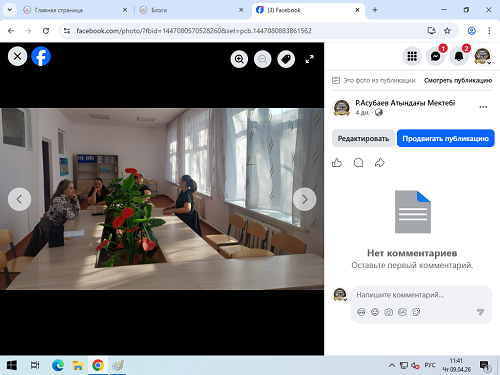Reload the current page
The width and height of the screenshot is (500, 375).
point(46,31)
